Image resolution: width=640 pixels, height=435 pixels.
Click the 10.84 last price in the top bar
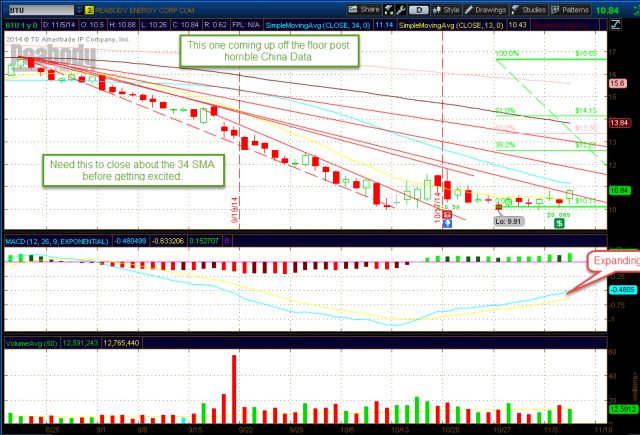pos(607,11)
